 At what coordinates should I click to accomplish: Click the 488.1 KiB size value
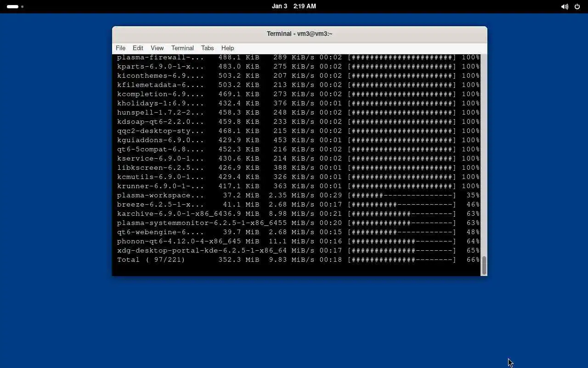point(238,57)
